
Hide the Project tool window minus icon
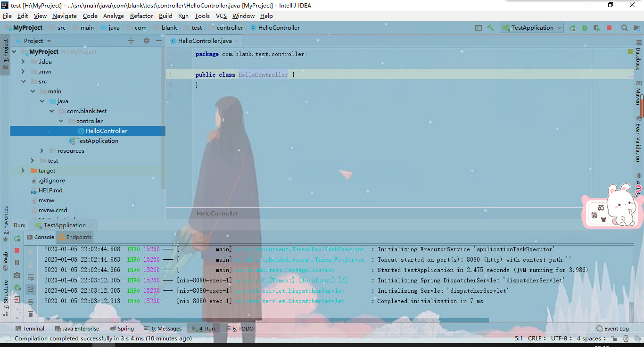point(159,41)
